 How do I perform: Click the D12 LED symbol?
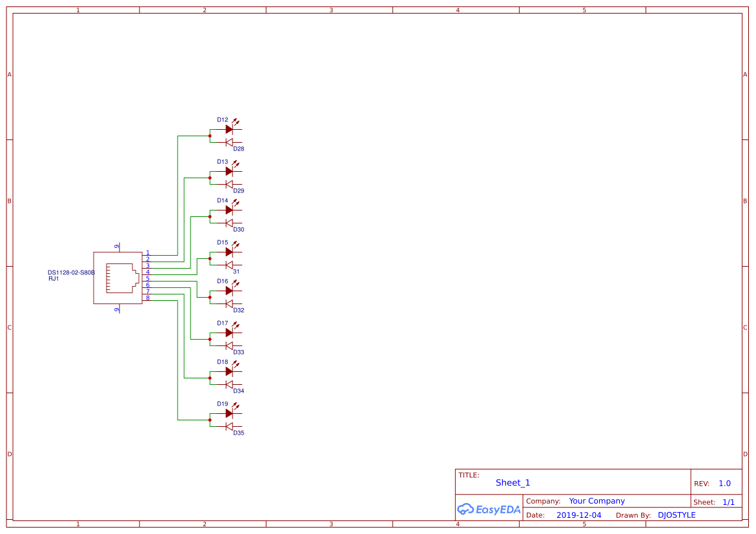(229, 129)
